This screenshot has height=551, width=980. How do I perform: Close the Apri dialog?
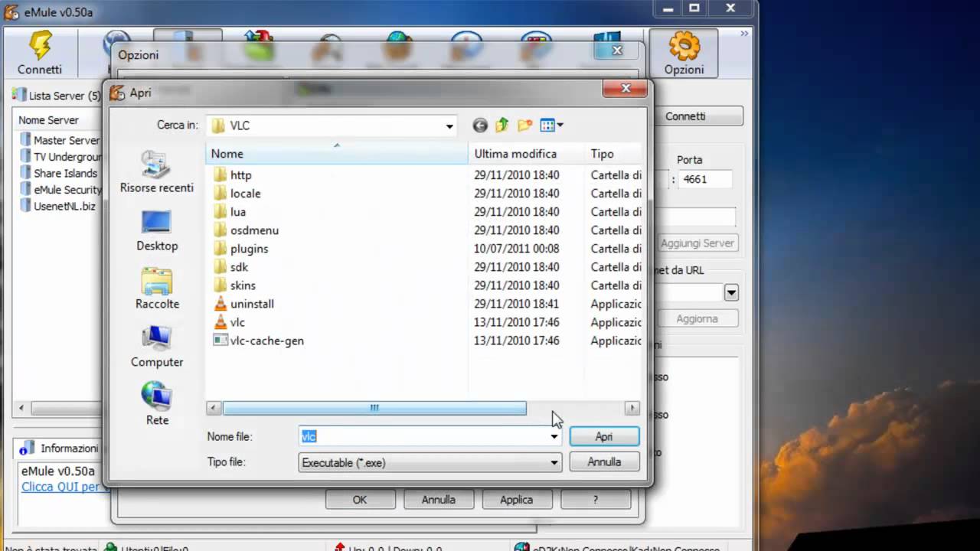coord(626,88)
